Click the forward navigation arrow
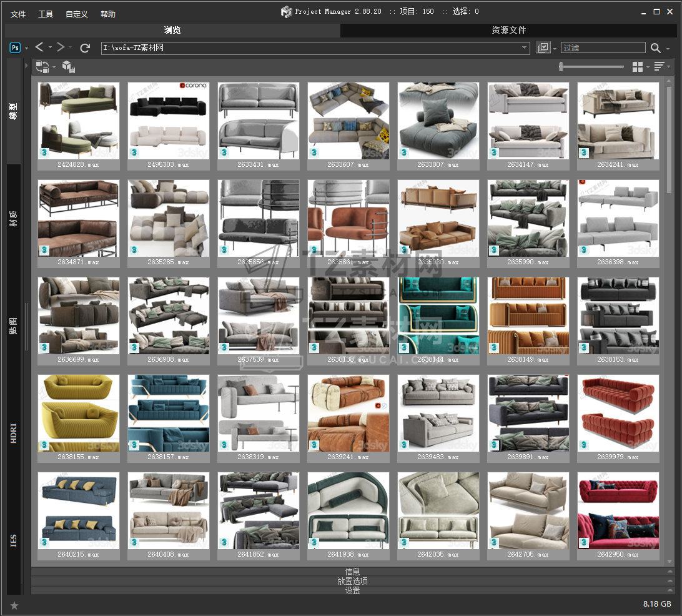 click(61, 47)
